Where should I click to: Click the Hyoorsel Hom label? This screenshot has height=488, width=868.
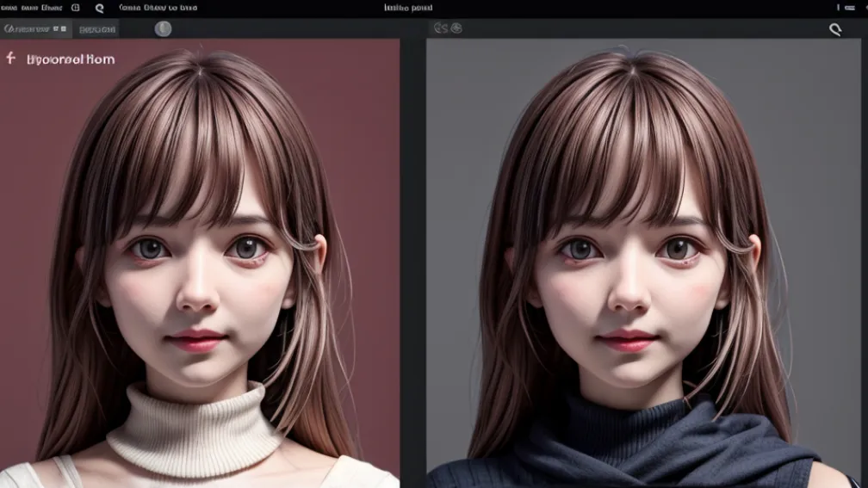71,59
